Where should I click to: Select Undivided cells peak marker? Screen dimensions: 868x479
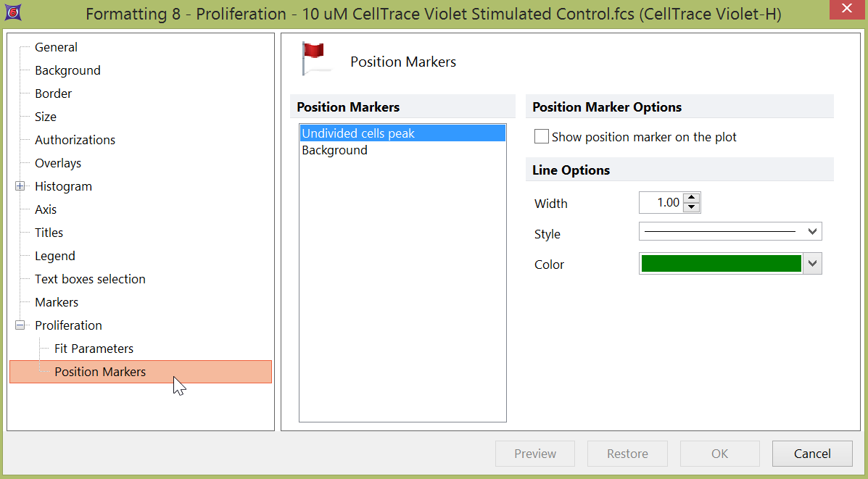click(358, 133)
